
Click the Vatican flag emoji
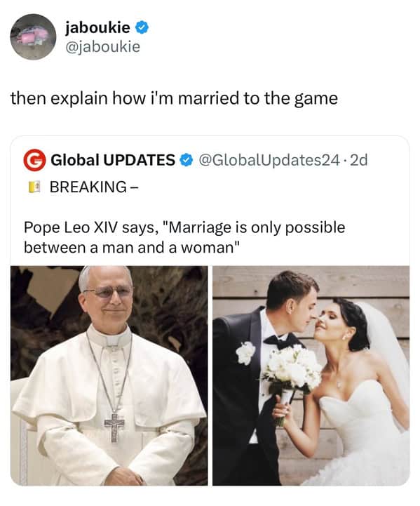pyautogui.click(x=34, y=187)
